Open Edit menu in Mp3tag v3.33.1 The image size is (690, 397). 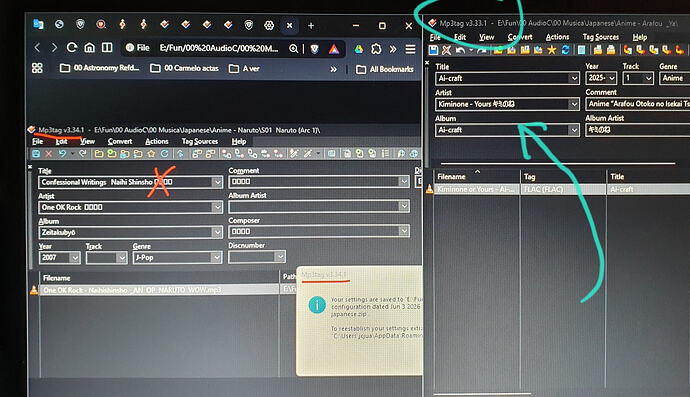pyautogui.click(x=460, y=37)
